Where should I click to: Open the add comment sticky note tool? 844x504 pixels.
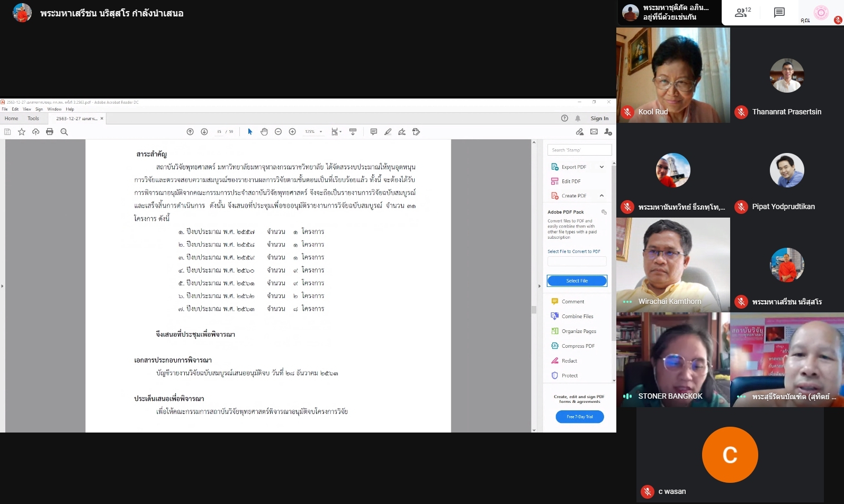pos(374,132)
